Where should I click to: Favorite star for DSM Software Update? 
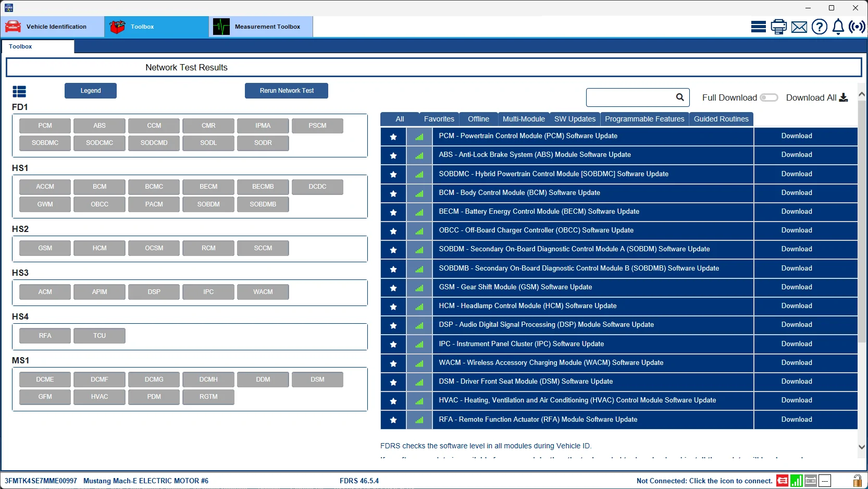(x=393, y=382)
